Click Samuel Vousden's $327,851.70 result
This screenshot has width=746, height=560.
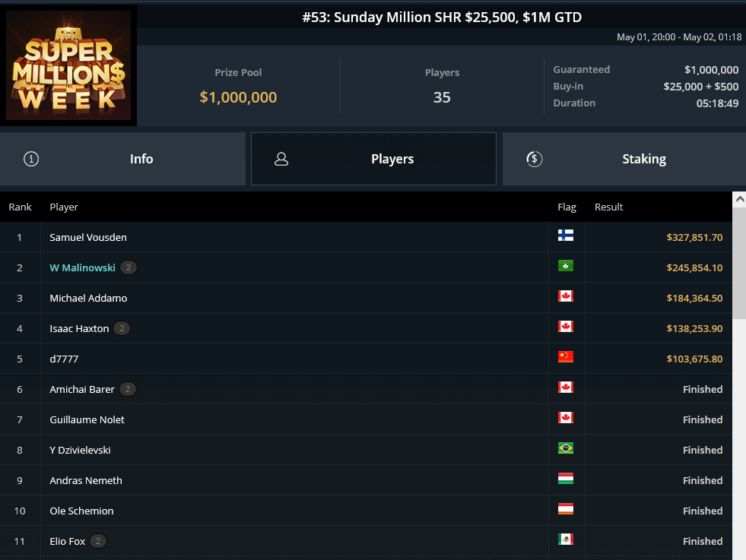[694, 236]
